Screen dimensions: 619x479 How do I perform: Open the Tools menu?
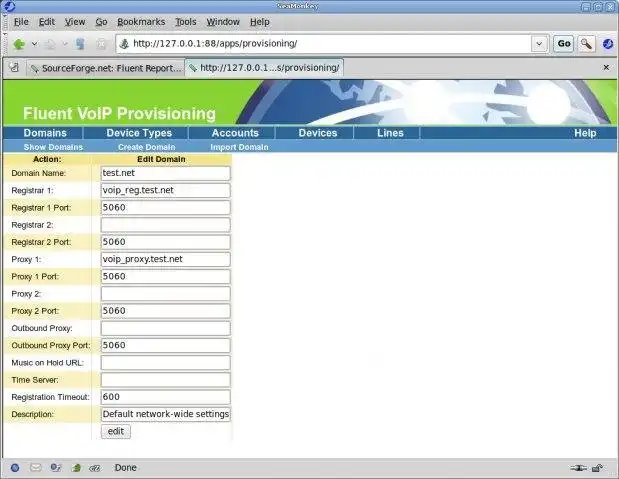tap(186, 22)
